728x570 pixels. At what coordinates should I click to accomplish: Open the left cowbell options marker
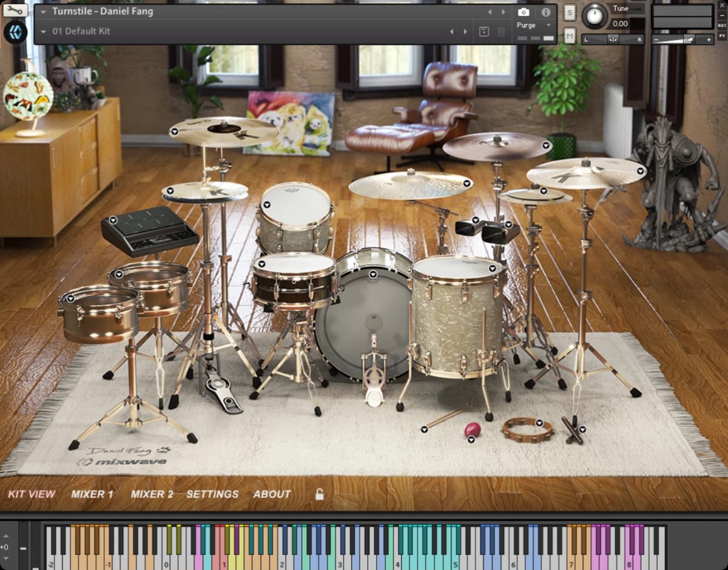476,221
